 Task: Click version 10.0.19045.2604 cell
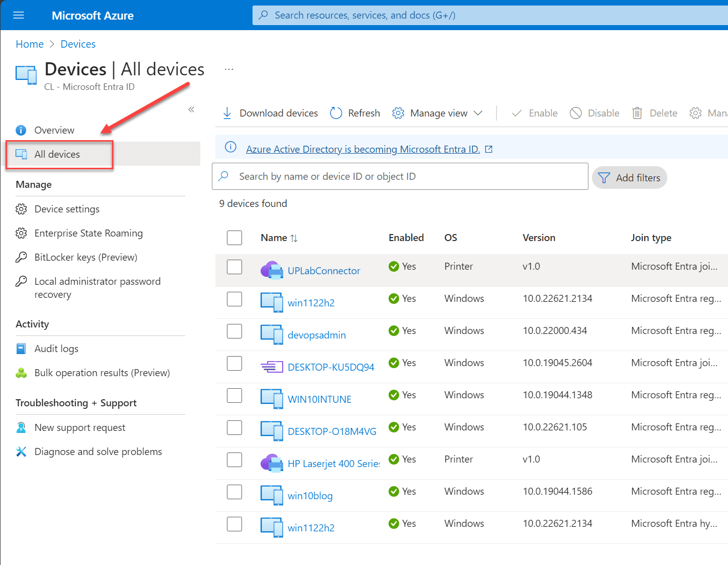point(557,363)
